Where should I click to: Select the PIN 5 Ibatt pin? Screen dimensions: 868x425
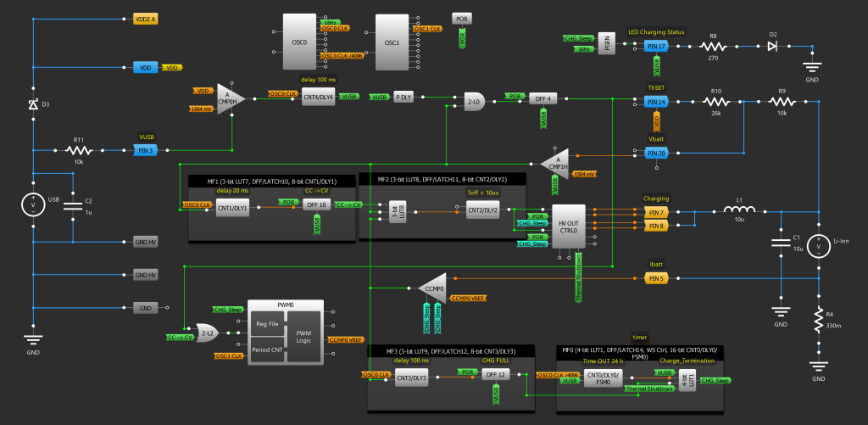tap(656, 278)
